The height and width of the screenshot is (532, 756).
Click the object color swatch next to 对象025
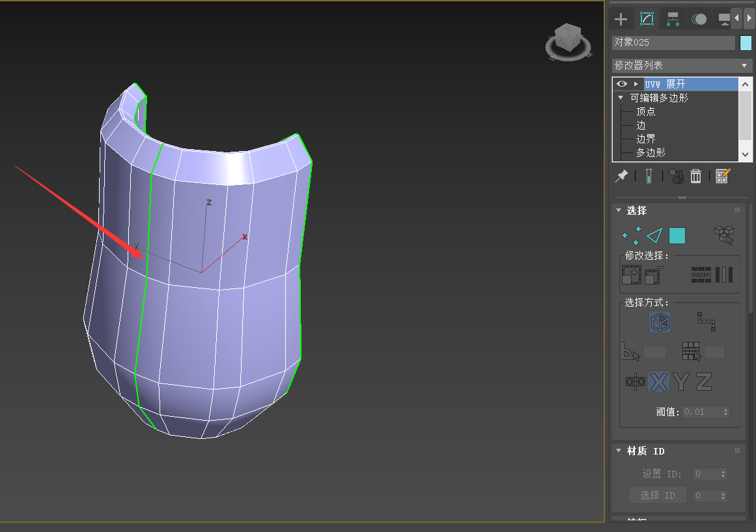click(746, 43)
